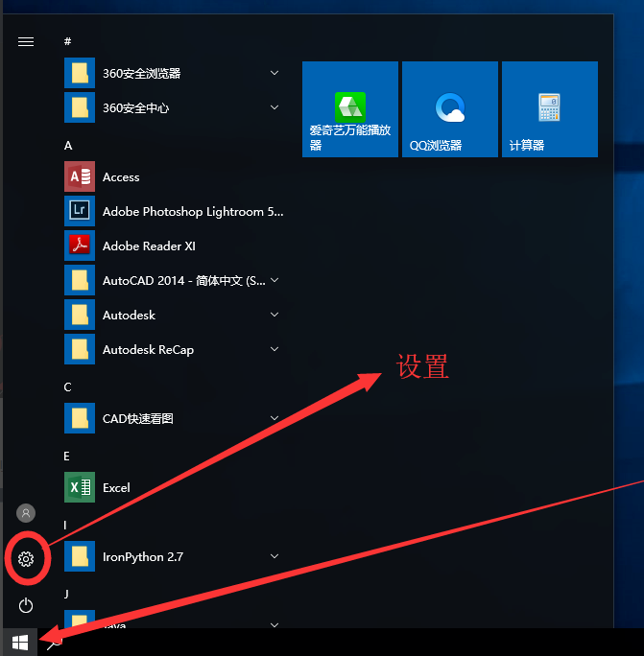Expand the CAD快速看图 folder chevron
This screenshot has height=656, width=644.
(274, 418)
